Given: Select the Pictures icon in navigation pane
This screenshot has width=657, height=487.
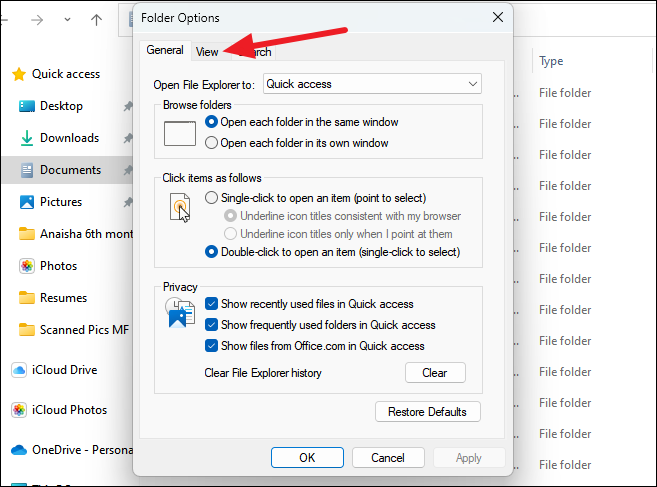Looking at the screenshot, I should (x=27, y=202).
